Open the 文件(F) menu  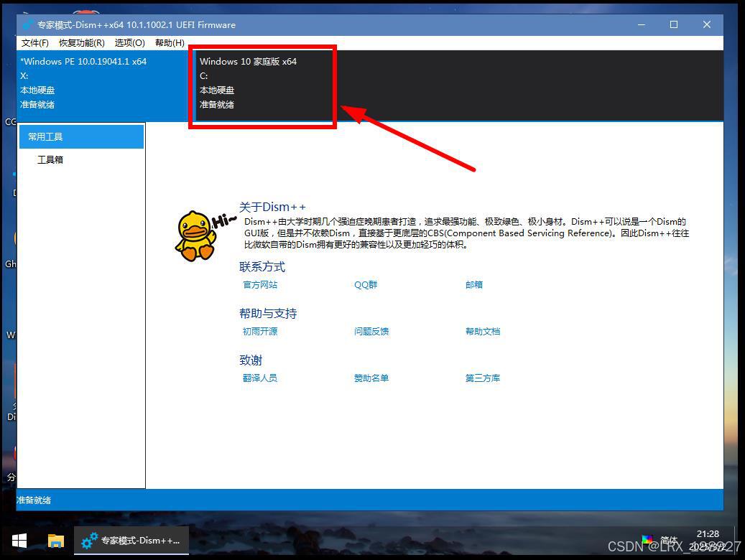[x=34, y=43]
